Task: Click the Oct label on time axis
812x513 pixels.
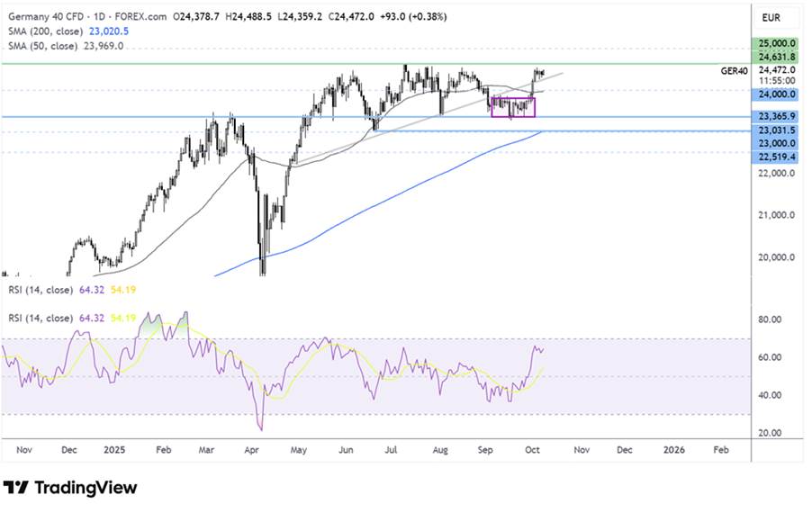Action: click(532, 446)
